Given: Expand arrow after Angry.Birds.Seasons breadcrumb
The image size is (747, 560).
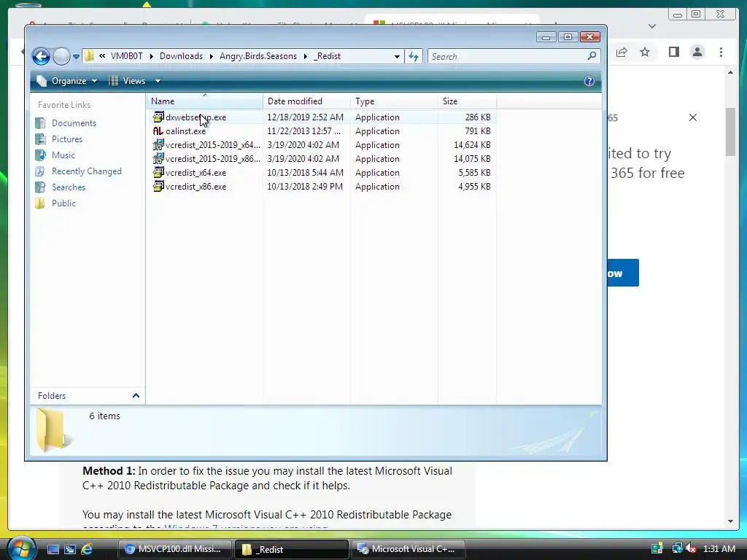Looking at the screenshot, I should (306, 56).
